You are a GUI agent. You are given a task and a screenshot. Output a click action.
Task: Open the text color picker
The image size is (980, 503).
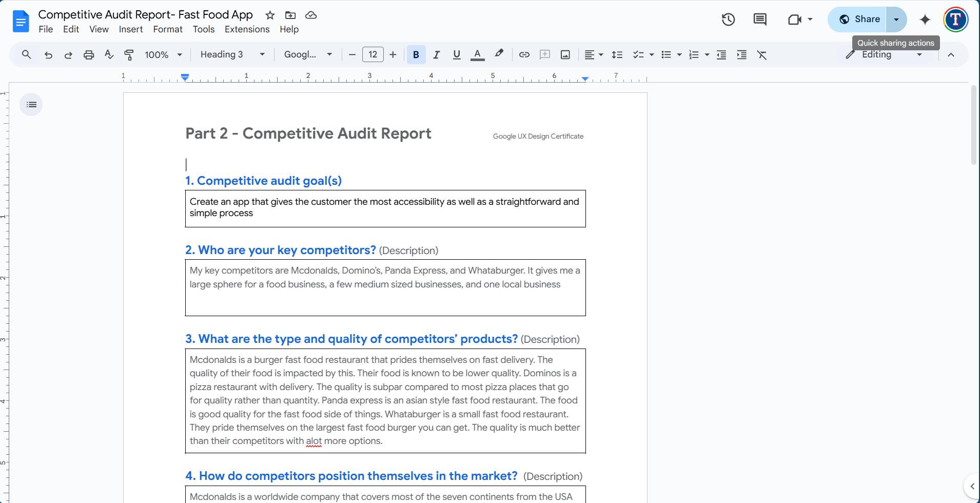[477, 54]
